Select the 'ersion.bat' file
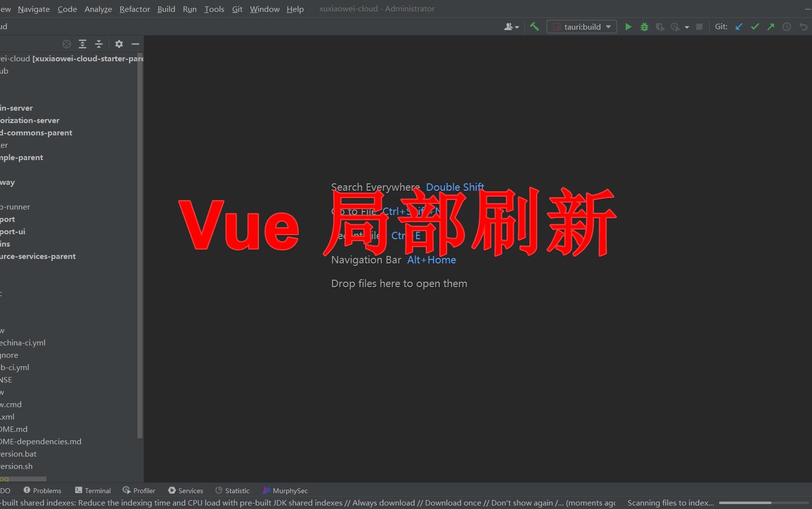The width and height of the screenshot is (812, 509). [18, 454]
